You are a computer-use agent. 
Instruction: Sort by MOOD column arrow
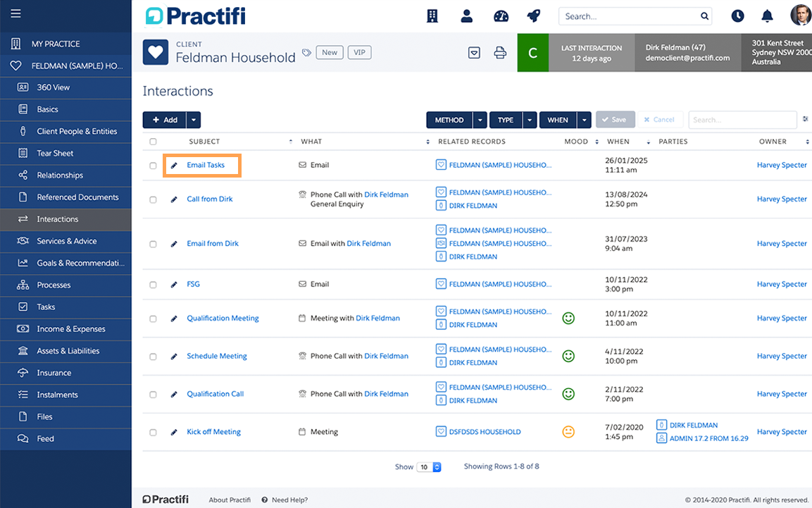coord(596,142)
